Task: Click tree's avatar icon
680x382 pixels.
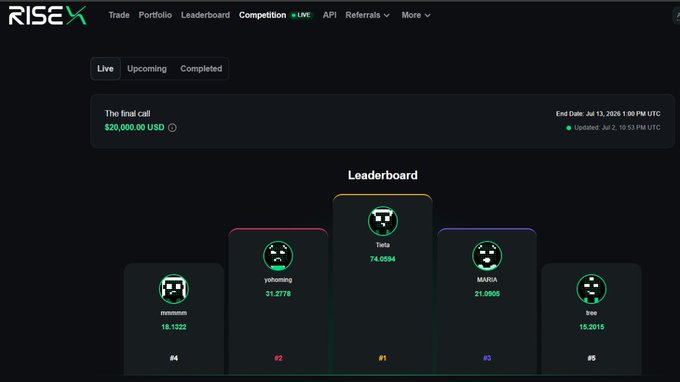Action: (x=592, y=289)
